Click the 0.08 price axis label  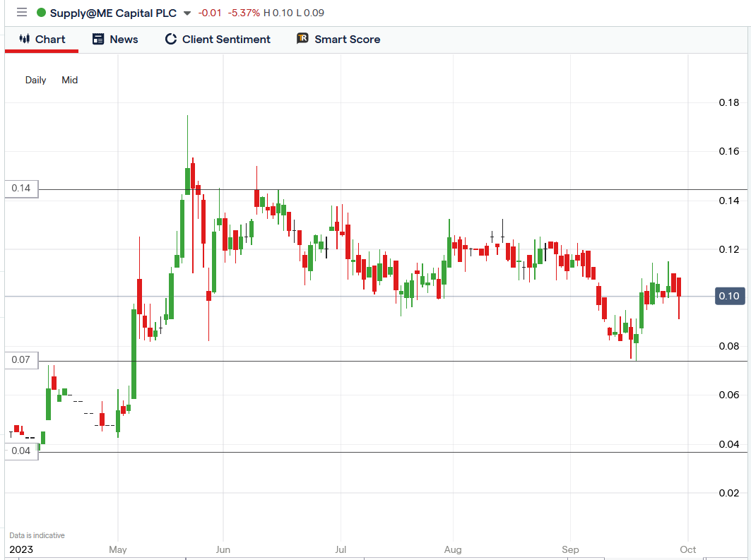click(x=728, y=346)
